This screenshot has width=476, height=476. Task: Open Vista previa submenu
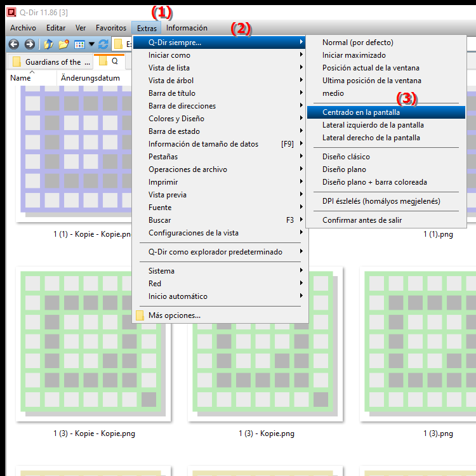point(219,195)
